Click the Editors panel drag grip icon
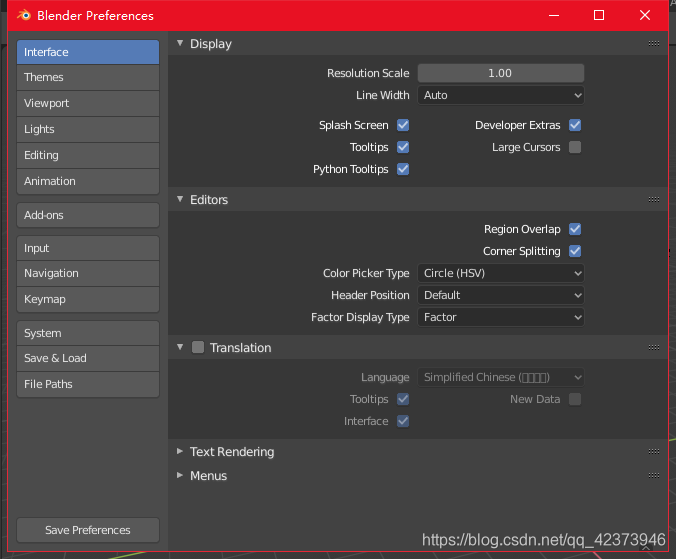Image resolution: width=676 pixels, height=559 pixels. [x=654, y=200]
